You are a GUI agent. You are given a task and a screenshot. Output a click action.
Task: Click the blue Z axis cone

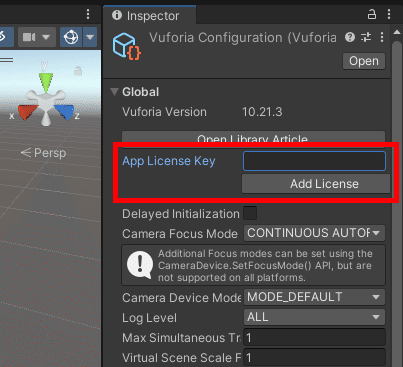66,111
